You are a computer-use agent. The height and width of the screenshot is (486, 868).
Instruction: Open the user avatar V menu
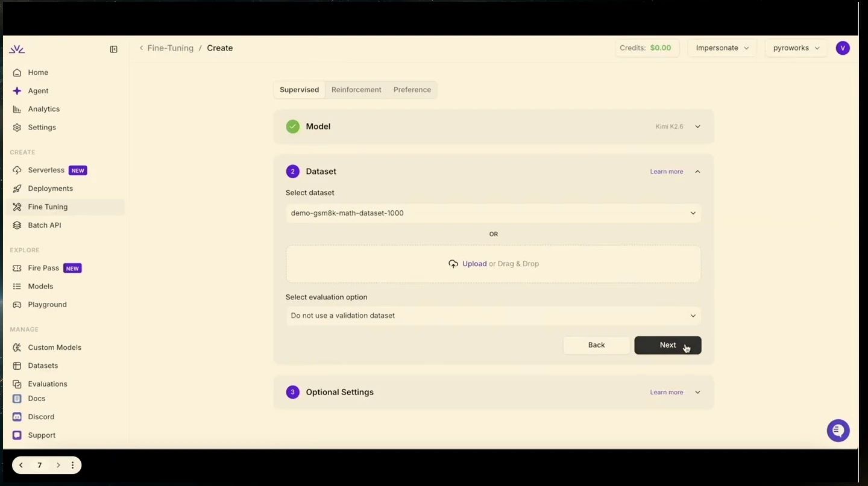tap(843, 48)
